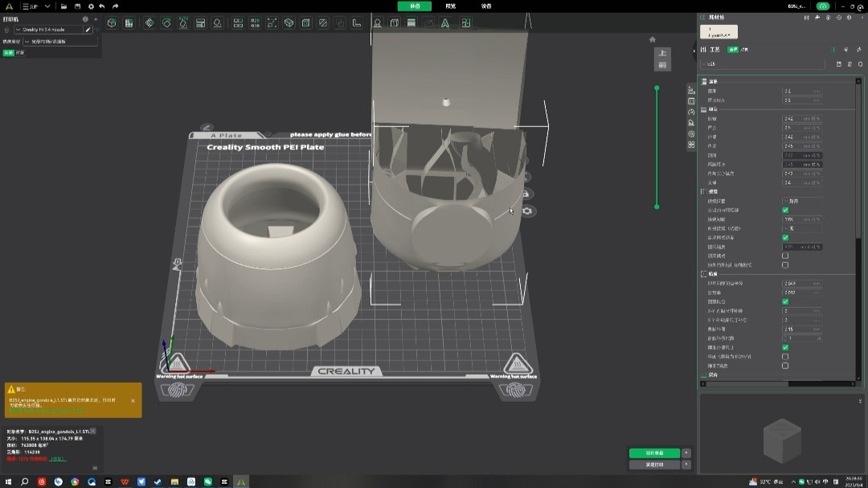868x488 pixels.
Task: Click the L-shaped tool icon in toolbar
Action: (357, 23)
